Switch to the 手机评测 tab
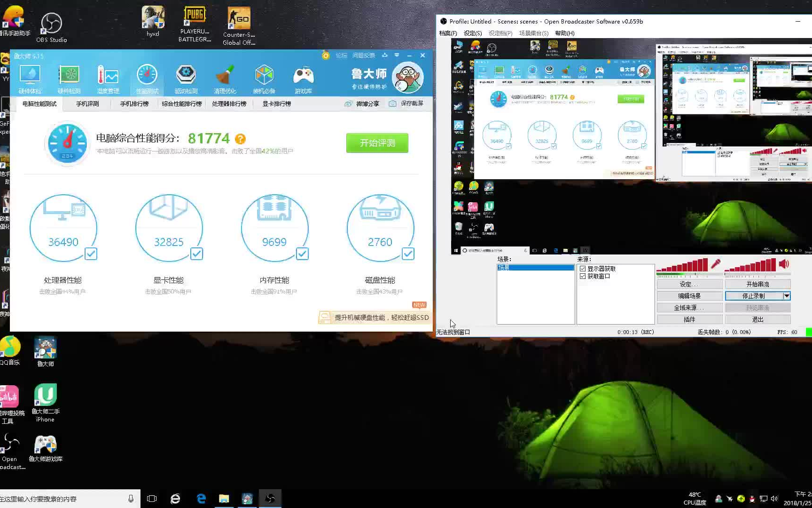 point(87,103)
